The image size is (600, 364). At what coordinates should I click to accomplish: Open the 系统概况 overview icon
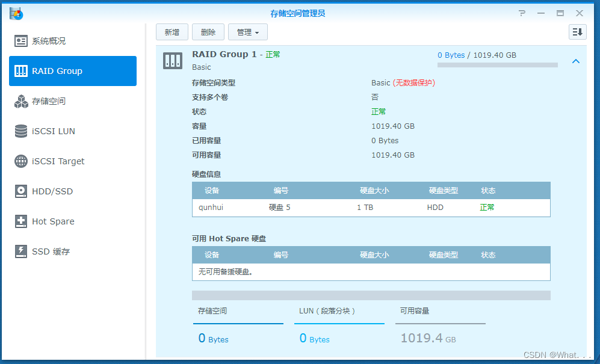click(20, 41)
